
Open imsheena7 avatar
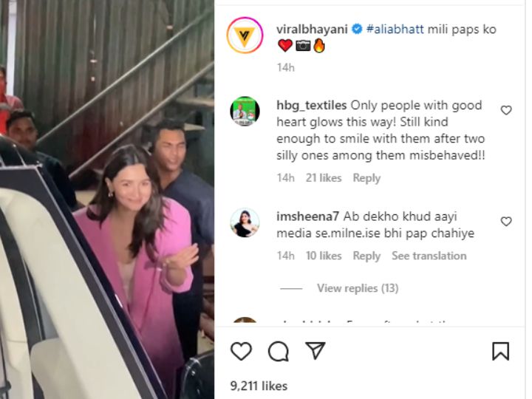click(x=245, y=222)
